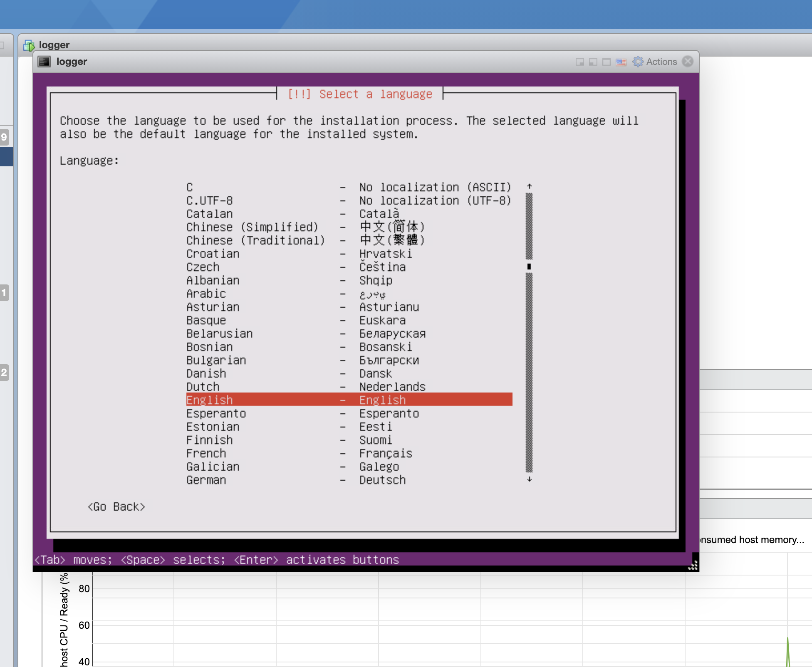Click the black console screen icon beside logger title
Screen dimensions: 812x667
pyautogui.click(x=44, y=61)
